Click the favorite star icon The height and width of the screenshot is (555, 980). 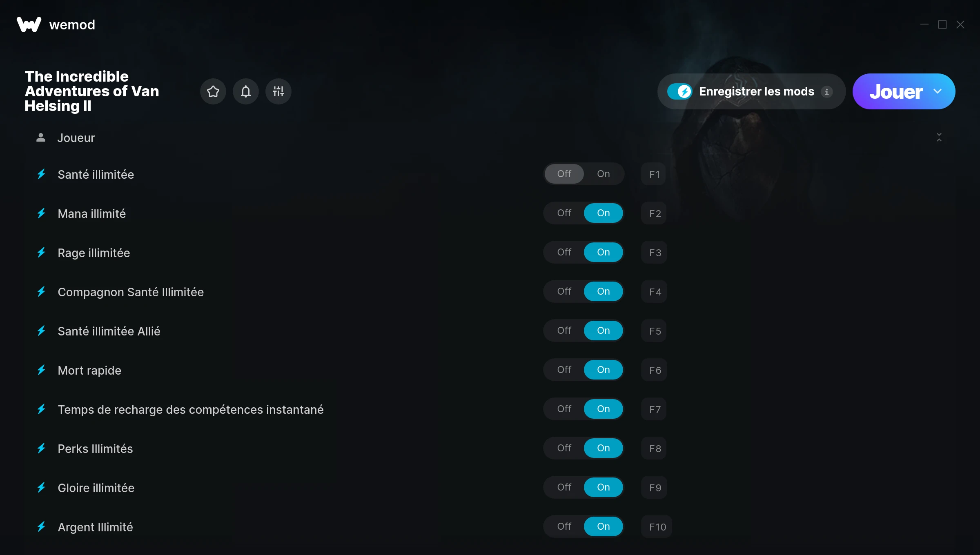point(213,91)
